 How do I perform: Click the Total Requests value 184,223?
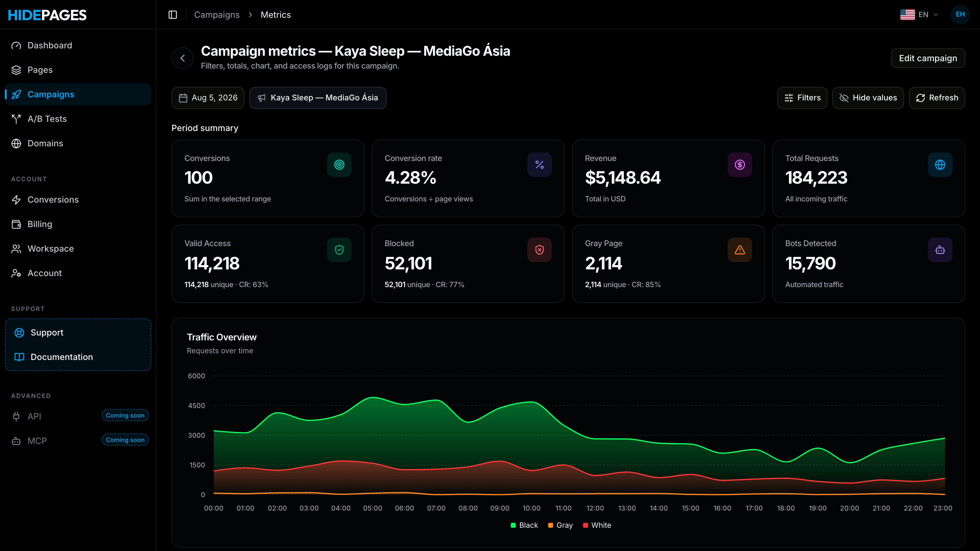[816, 178]
